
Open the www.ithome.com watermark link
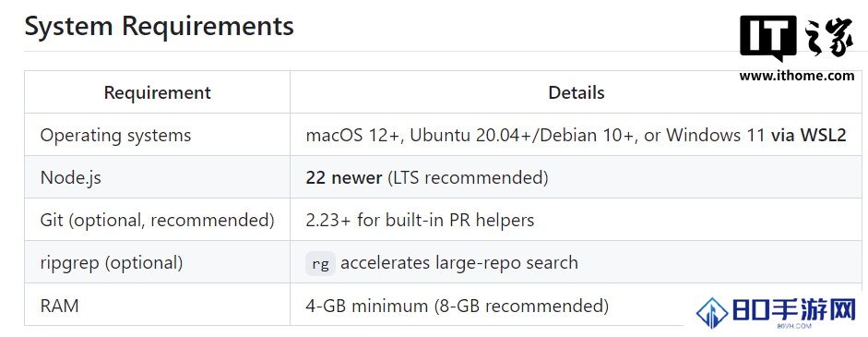coord(797,76)
